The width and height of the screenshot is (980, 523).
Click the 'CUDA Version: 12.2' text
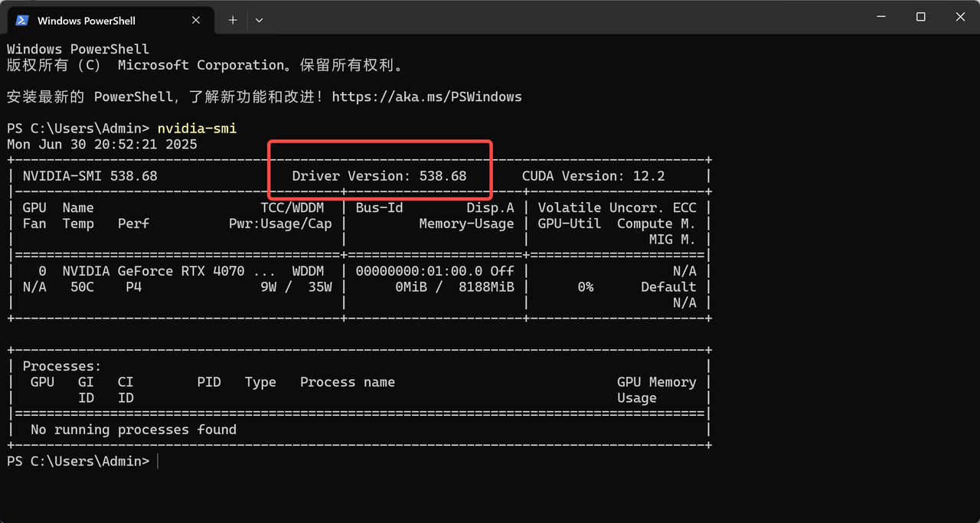pos(593,176)
